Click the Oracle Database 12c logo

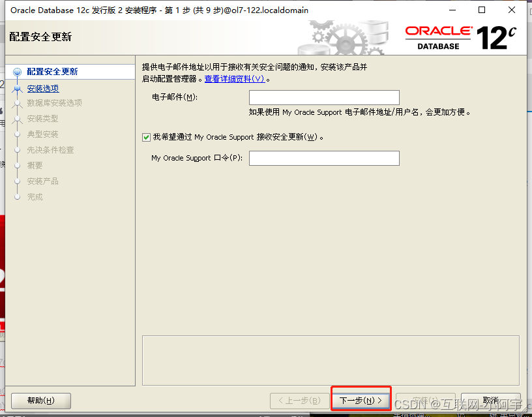461,38
